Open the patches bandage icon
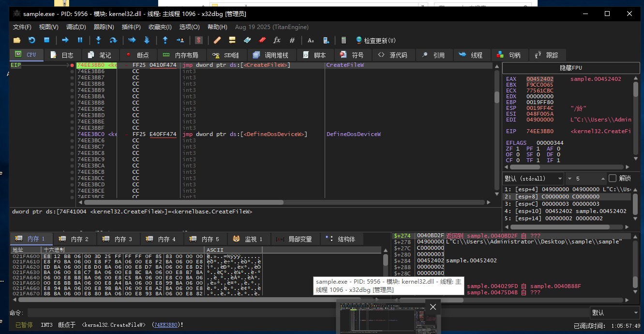The height and width of the screenshot is (334, 644). point(217,40)
